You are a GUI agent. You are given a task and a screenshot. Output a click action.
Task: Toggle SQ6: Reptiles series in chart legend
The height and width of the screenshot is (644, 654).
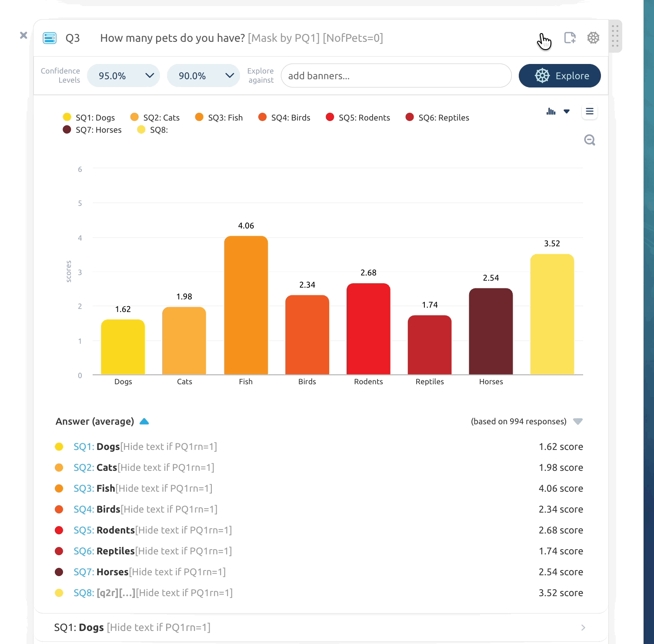[x=437, y=117]
